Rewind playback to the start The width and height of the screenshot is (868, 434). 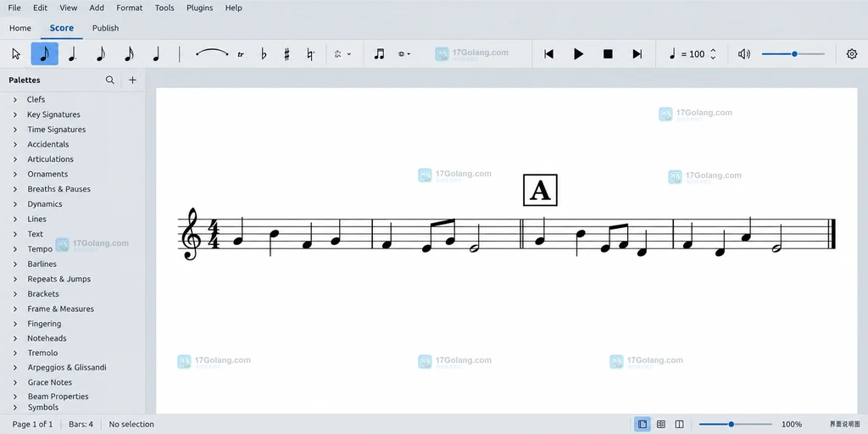point(548,53)
